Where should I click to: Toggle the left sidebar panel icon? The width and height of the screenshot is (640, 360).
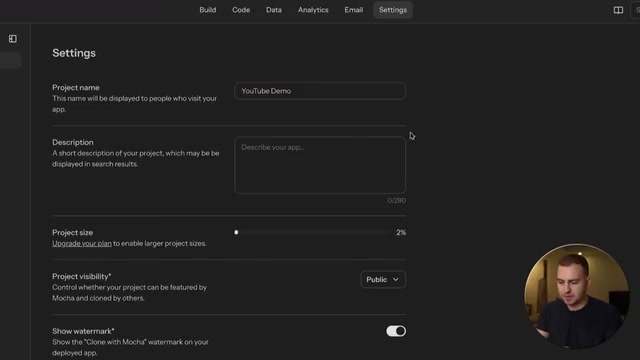click(x=13, y=39)
